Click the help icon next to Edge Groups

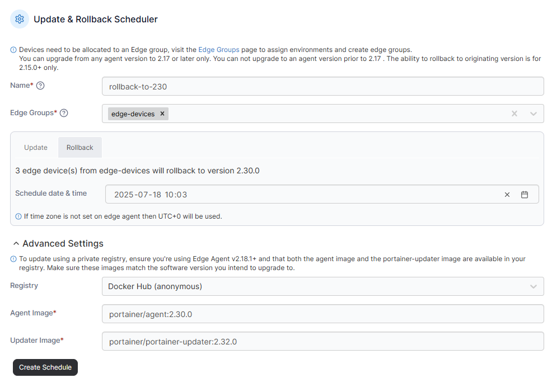(x=64, y=113)
